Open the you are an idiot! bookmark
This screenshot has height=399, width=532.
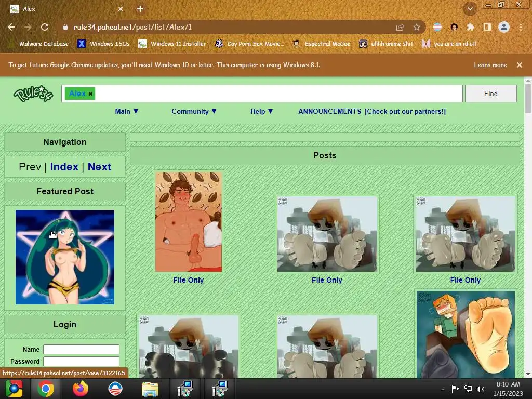click(x=449, y=44)
